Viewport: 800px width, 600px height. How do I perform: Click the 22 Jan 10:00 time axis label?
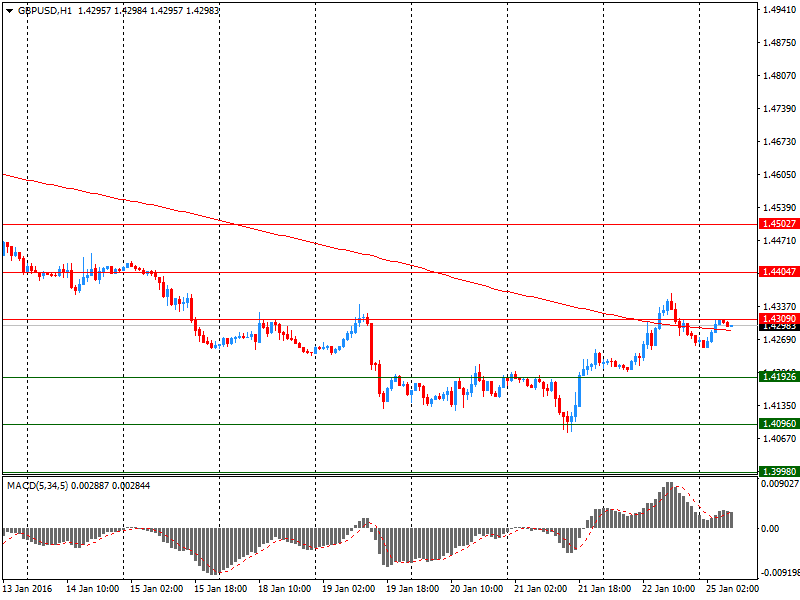pyautogui.click(x=668, y=589)
